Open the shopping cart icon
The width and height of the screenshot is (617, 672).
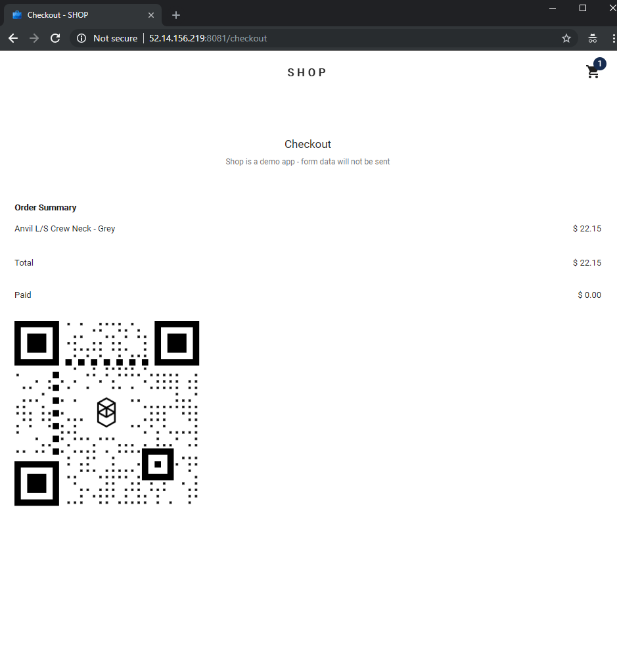[x=593, y=72]
